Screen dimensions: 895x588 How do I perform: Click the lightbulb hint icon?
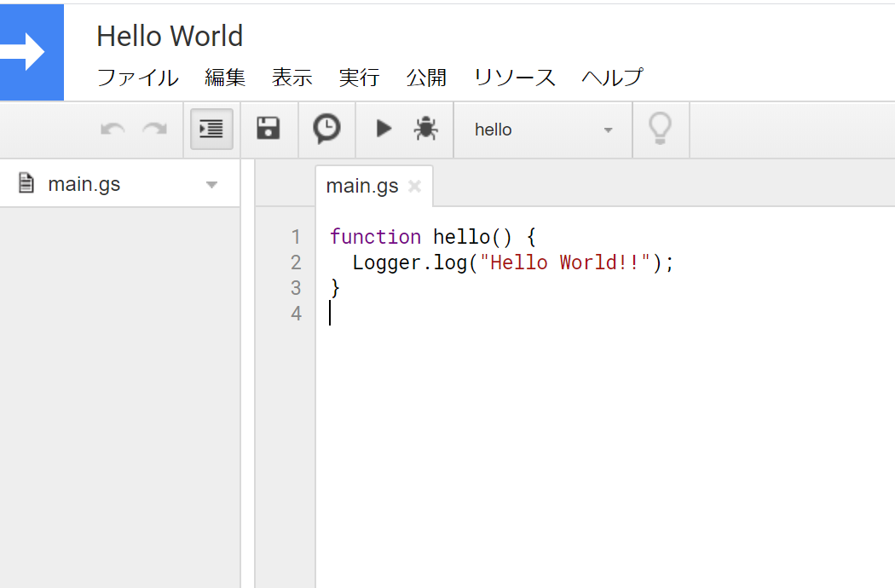tap(661, 130)
